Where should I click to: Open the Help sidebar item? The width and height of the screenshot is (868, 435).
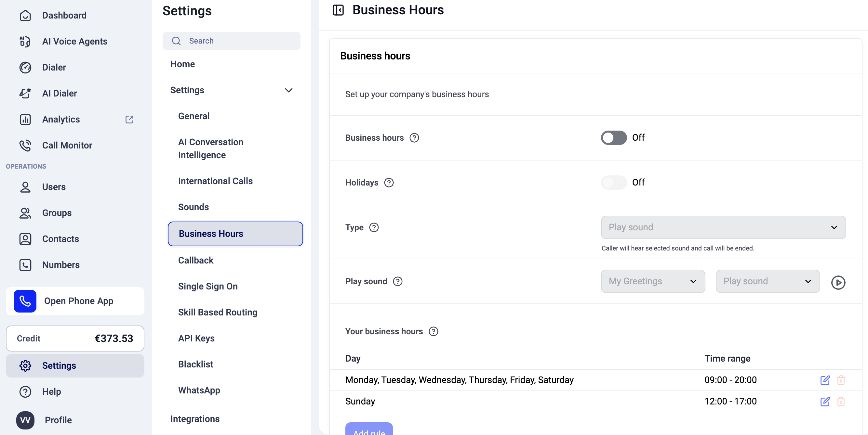[52, 392]
